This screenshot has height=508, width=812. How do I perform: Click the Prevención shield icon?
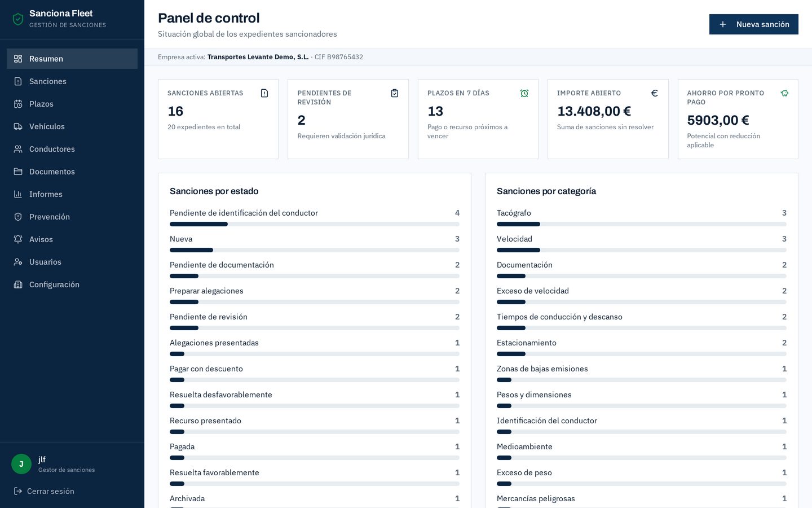(x=18, y=217)
